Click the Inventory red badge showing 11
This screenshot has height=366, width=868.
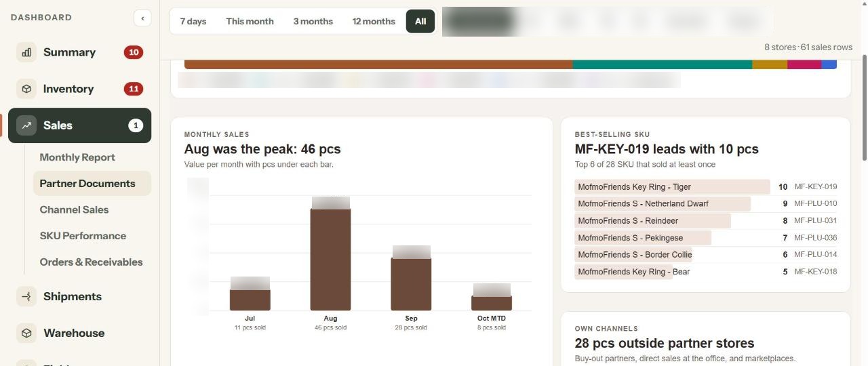pyautogui.click(x=134, y=89)
